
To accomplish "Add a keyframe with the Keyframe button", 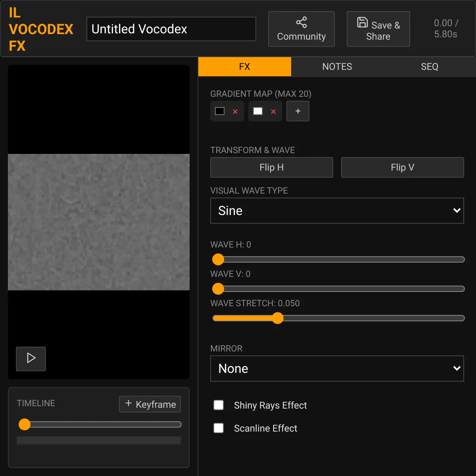I will (x=150, y=404).
